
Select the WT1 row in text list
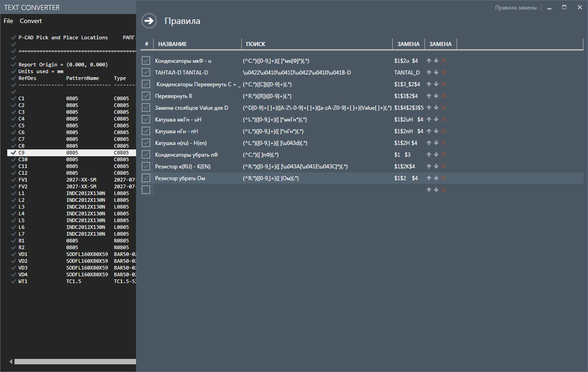[x=71, y=281]
